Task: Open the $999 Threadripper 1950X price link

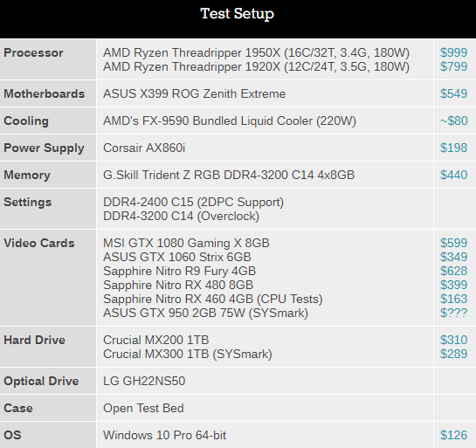Action: [x=453, y=52]
